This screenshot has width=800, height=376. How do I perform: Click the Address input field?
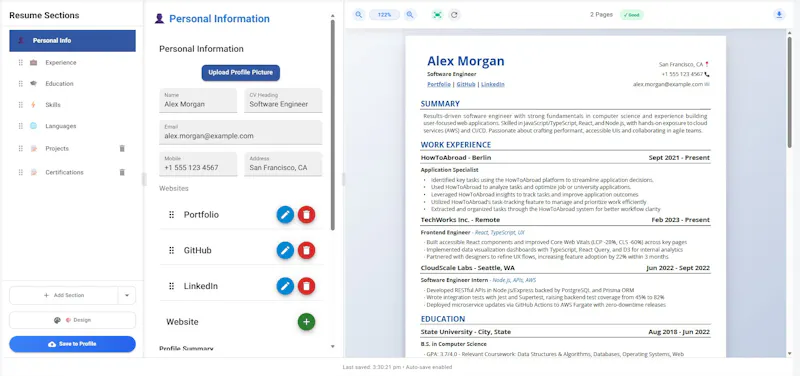tap(283, 164)
